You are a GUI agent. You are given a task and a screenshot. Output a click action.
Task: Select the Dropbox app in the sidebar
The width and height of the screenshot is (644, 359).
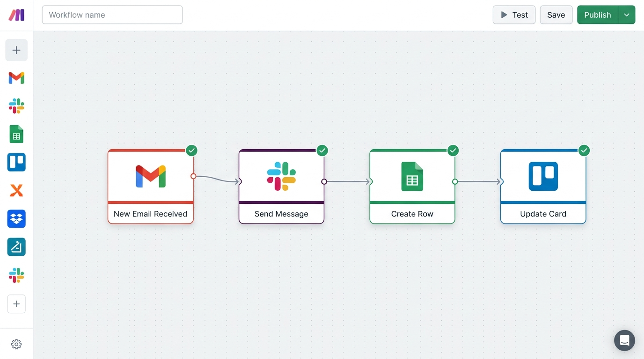coord(16,219)
